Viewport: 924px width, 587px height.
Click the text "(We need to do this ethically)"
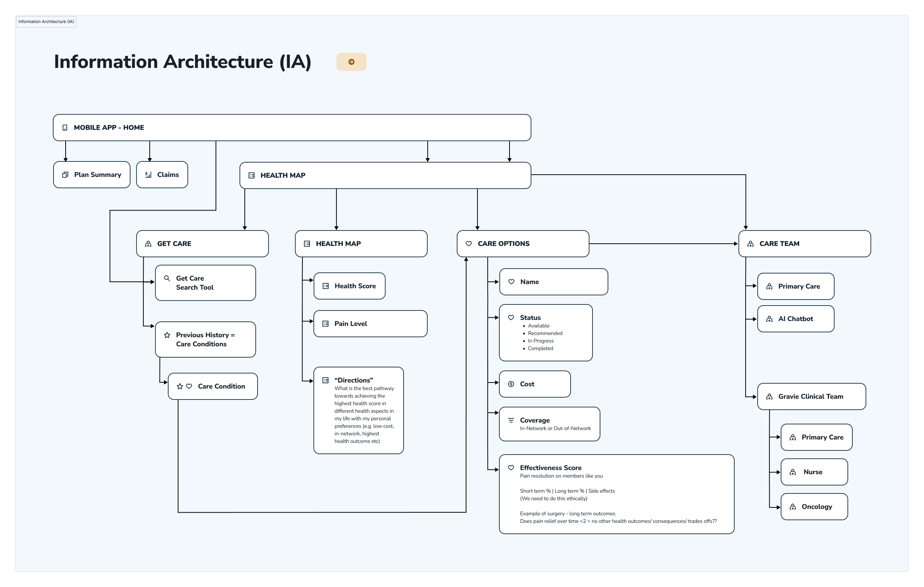coord(553,499)
